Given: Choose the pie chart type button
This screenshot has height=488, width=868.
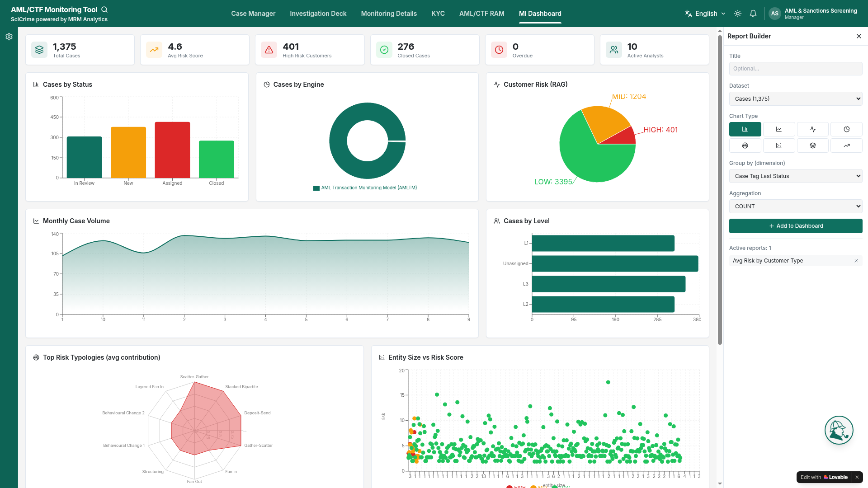Looking at the screenshot, I should (847, 129).
